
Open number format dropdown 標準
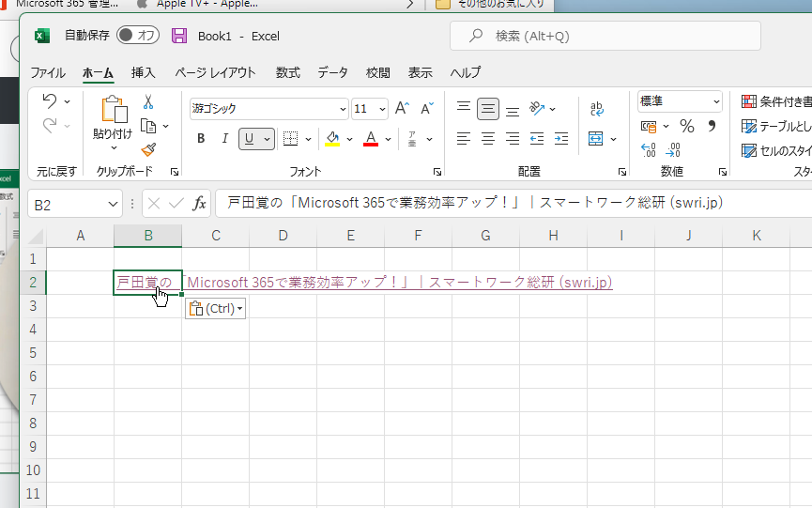pyautogui.click(x=716, y=101)
